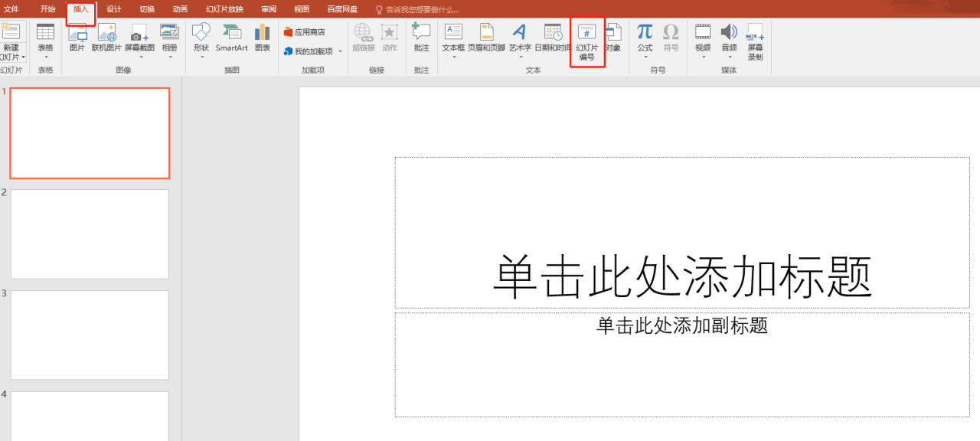The height and width of the screenshot is (441, 980).
Task: Click the Object (对象) insert icon
Action: [613, 33]
